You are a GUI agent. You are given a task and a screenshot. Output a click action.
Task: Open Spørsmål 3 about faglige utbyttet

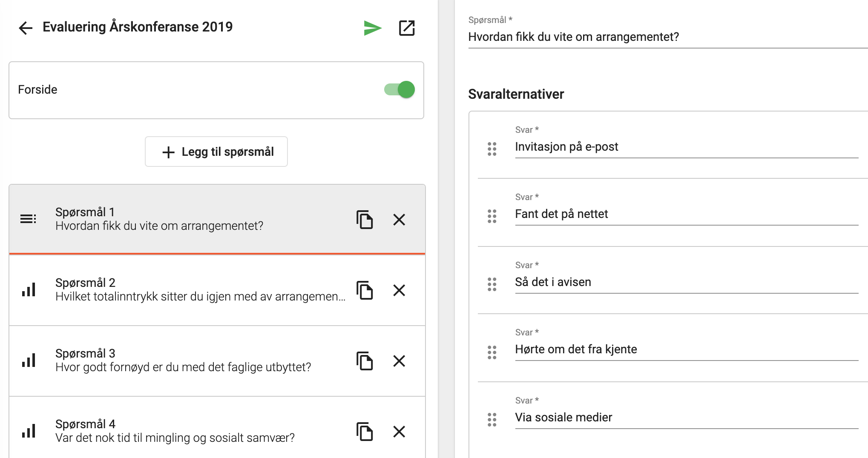217,361
